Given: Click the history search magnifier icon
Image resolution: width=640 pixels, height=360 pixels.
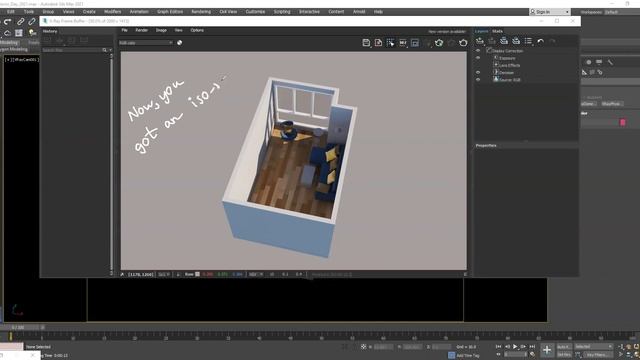Looking at the screenshot, I should pyautogui.click(x=104, y=50).
